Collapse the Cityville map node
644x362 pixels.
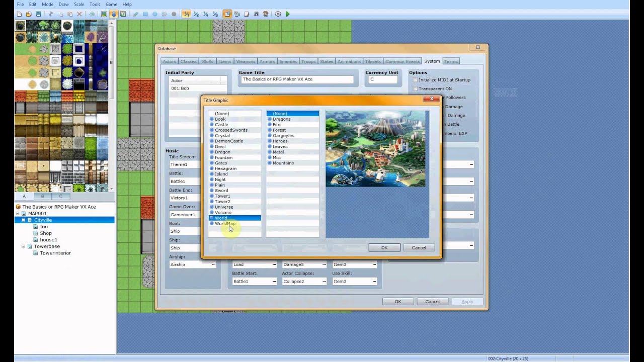[x=23, y=220]
